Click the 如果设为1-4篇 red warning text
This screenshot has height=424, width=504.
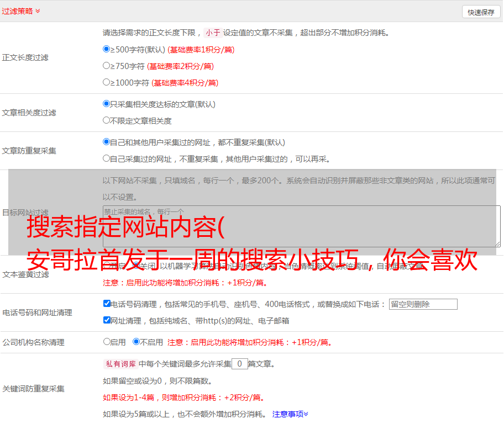[x=185, y=397]
